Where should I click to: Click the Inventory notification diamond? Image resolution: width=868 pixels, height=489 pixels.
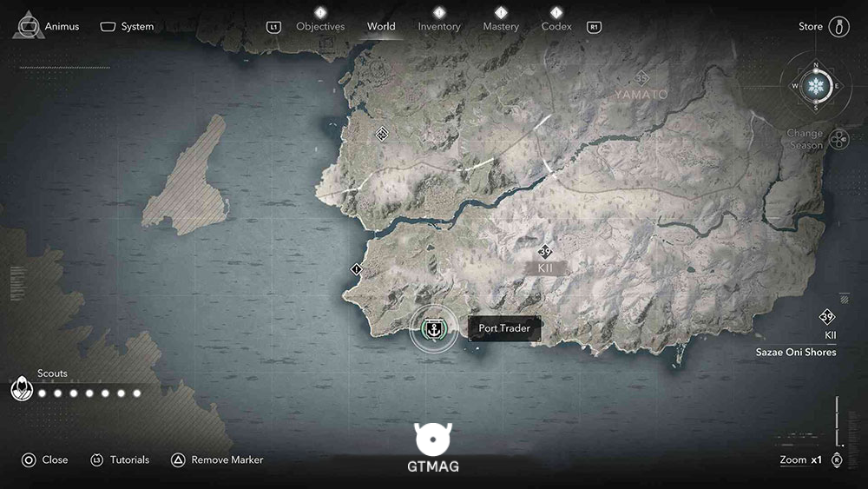pyautogui.click(x=439, y=12)
